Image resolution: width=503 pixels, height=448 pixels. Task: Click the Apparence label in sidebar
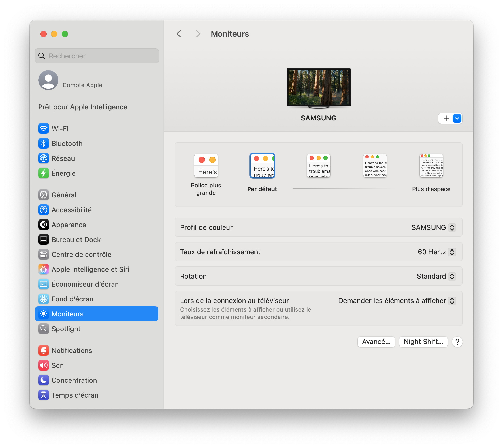click(69, 225)
